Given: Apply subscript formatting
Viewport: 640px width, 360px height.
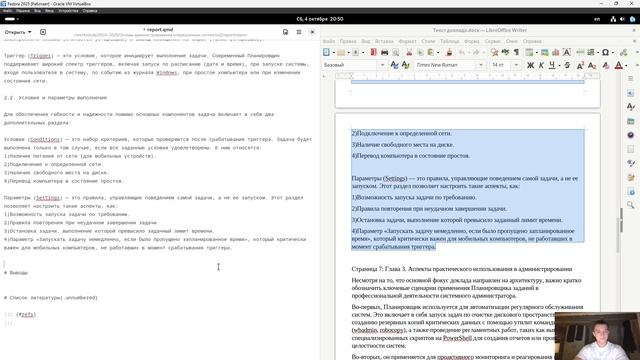Looking at the screenshot, I should (x=592, y=65).
